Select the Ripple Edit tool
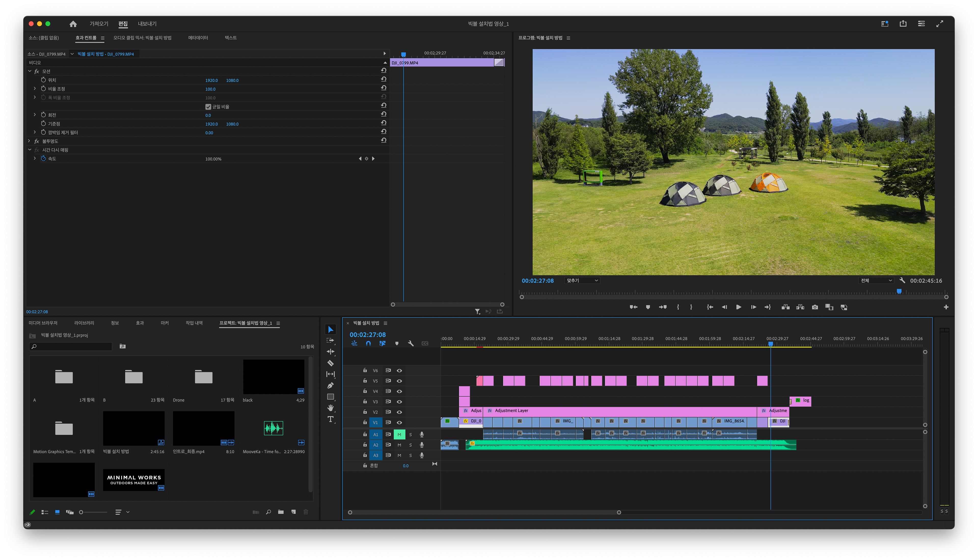Image resolution: width=978 pixels, height=560 pixels. (330, 351)
